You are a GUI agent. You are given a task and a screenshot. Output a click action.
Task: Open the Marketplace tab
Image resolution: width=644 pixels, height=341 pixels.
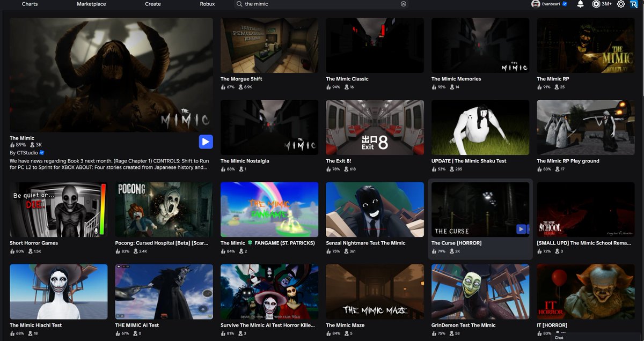pyautogui.click(x=91, y=4)
